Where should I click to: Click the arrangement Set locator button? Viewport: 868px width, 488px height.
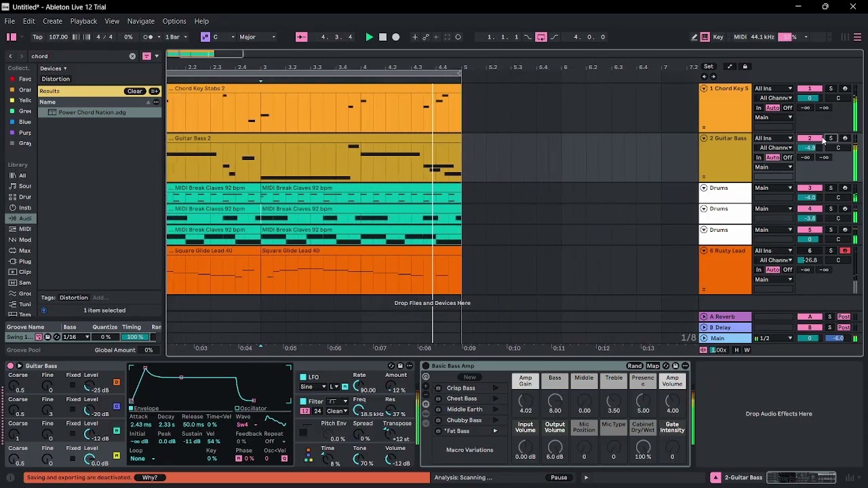pos(709,66)
